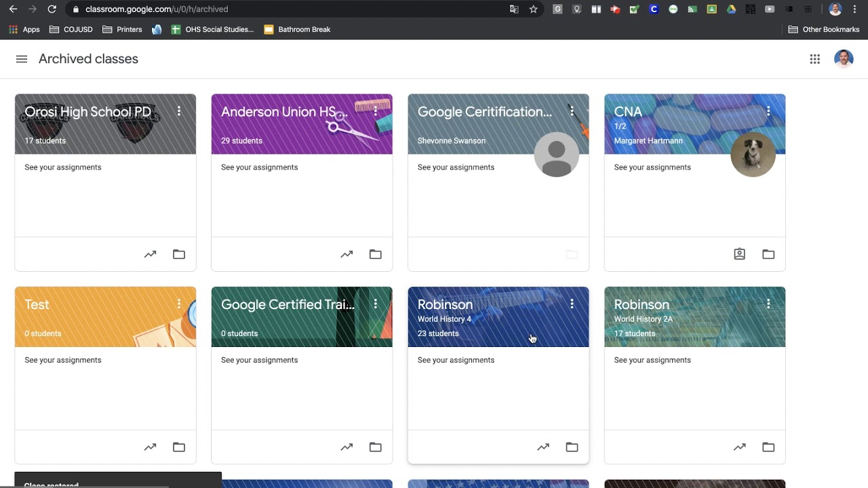Open options menu for Robinson World History 4

(572, 304)
